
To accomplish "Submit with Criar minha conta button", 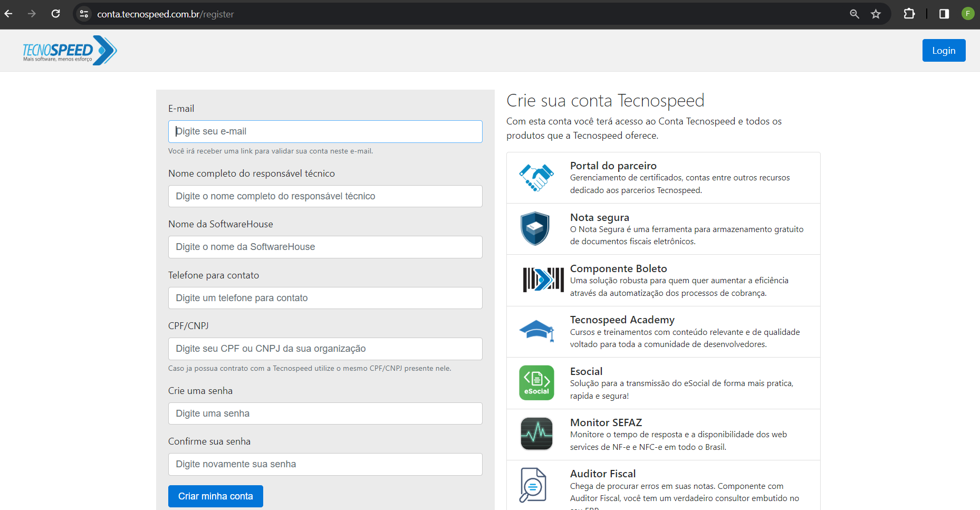I will coord(215,496).
